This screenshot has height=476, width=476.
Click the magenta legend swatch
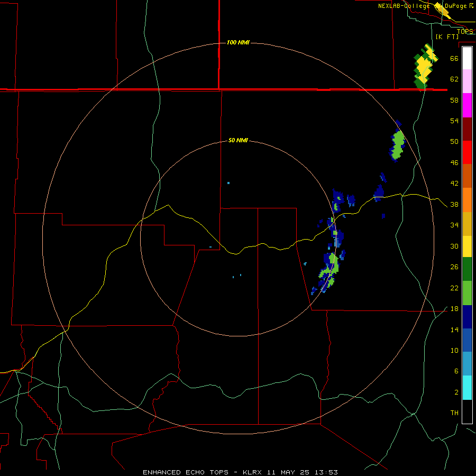(x=467, y=105)
